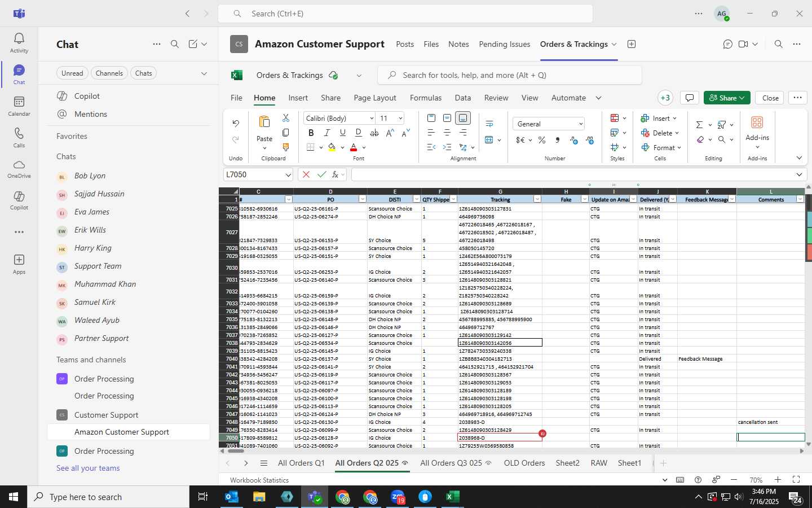The height and width of the screenshot is (508, 812).
Task: Click the Teams search box
Action: [405, 14]
